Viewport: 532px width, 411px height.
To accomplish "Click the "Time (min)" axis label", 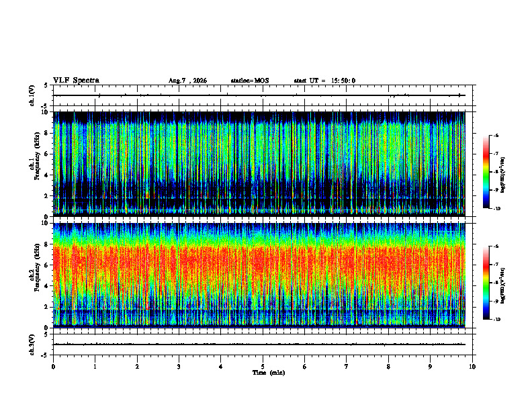I will [x=269, y=373].
